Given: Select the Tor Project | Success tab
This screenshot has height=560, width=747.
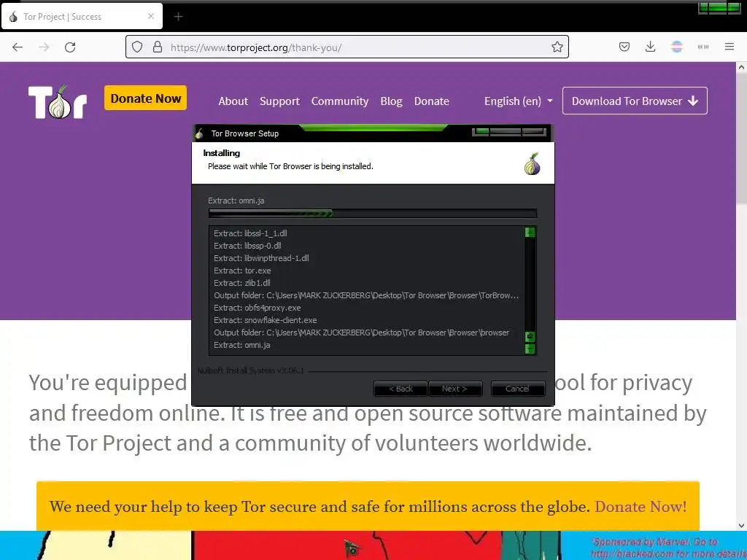Looking at the screenshot, I should pyautogui.click(x=82, y=16).
